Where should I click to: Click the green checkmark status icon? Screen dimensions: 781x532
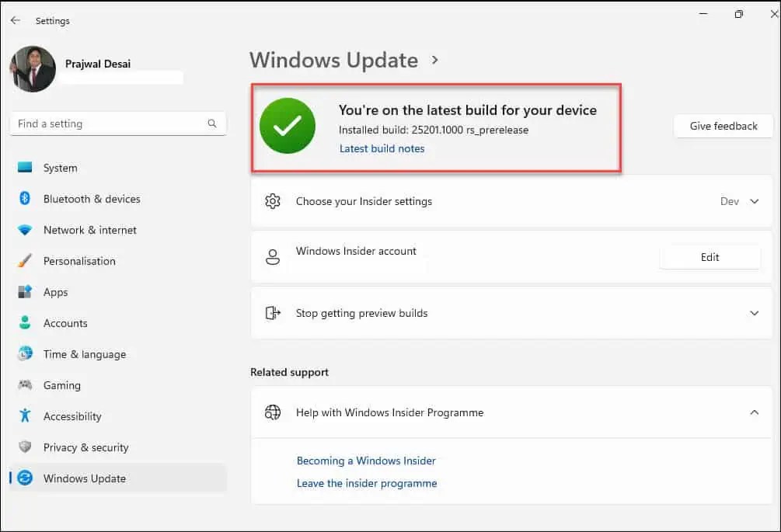[288, 126]
